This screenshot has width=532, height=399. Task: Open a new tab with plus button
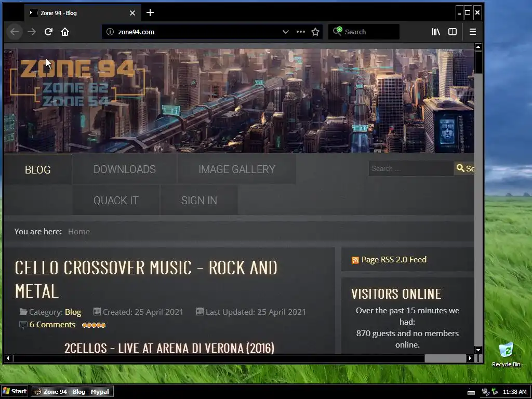150,13
